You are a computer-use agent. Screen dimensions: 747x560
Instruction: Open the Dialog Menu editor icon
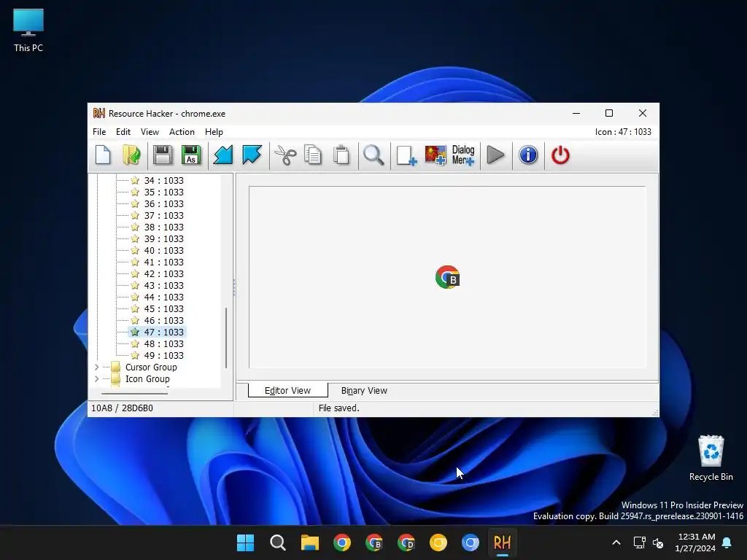tap(463, 155)
